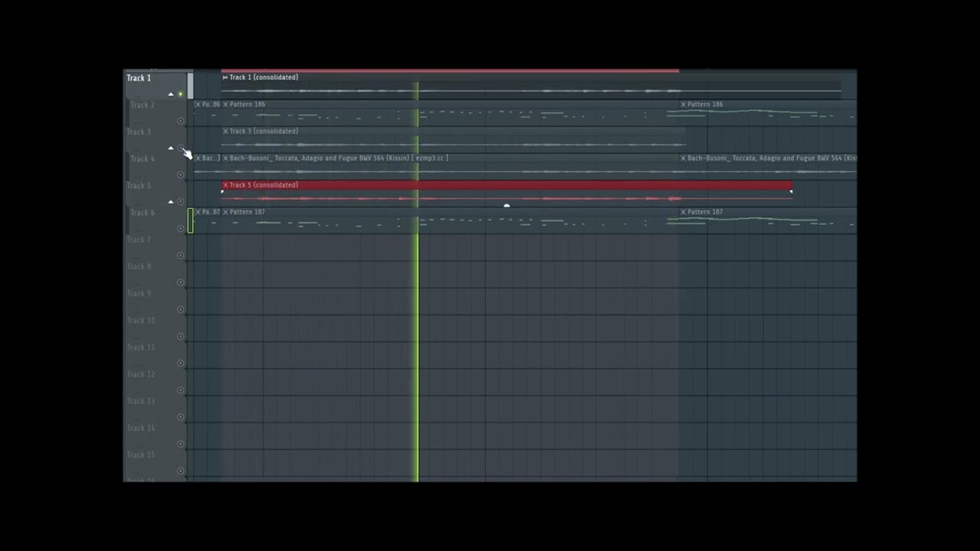Click the X icon on red Track 5 clip
Screen dimensions: 980x551
(x=225, y=184)
